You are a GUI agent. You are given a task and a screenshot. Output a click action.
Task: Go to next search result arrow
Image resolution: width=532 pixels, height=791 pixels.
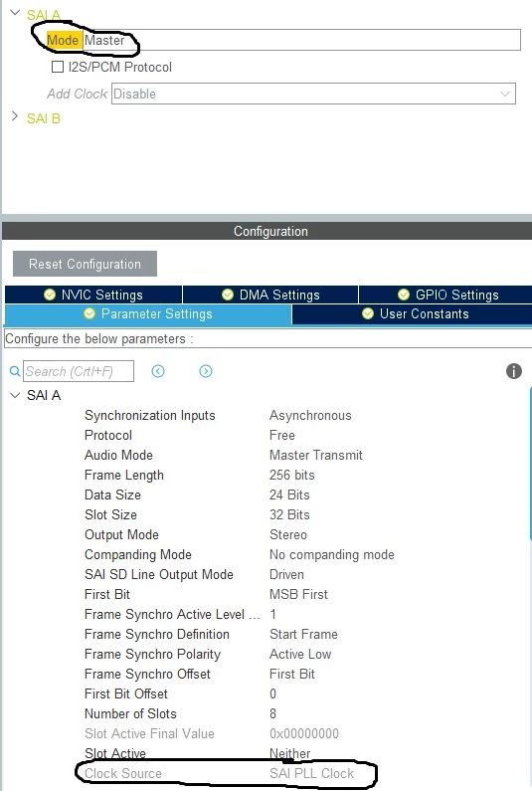tap(206, 371)
